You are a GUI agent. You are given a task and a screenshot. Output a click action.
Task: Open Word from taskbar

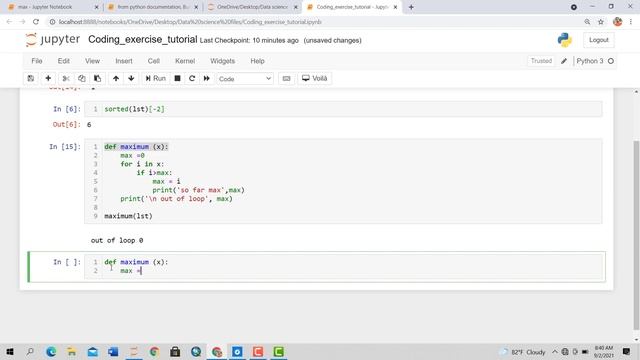(x=113, y=351)
